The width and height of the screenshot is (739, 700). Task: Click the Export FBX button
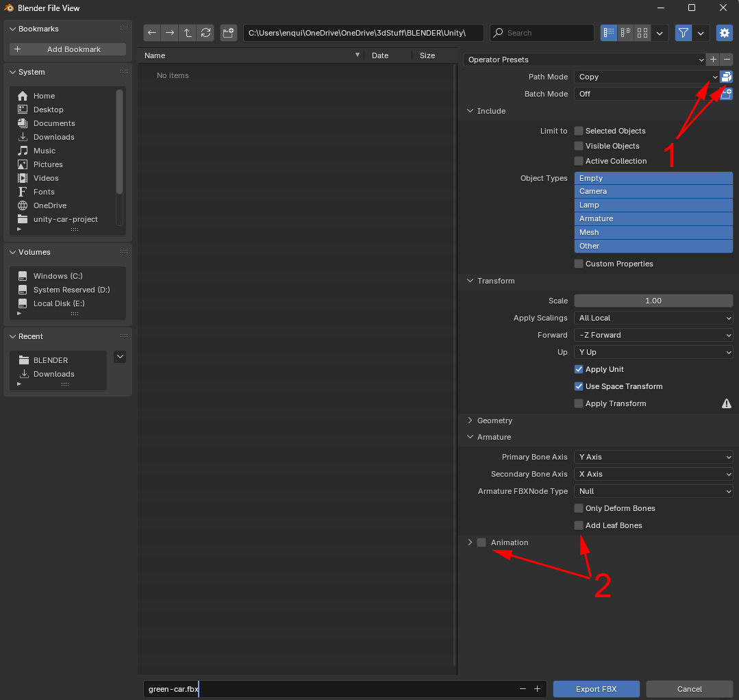click(x=596, y=689)
